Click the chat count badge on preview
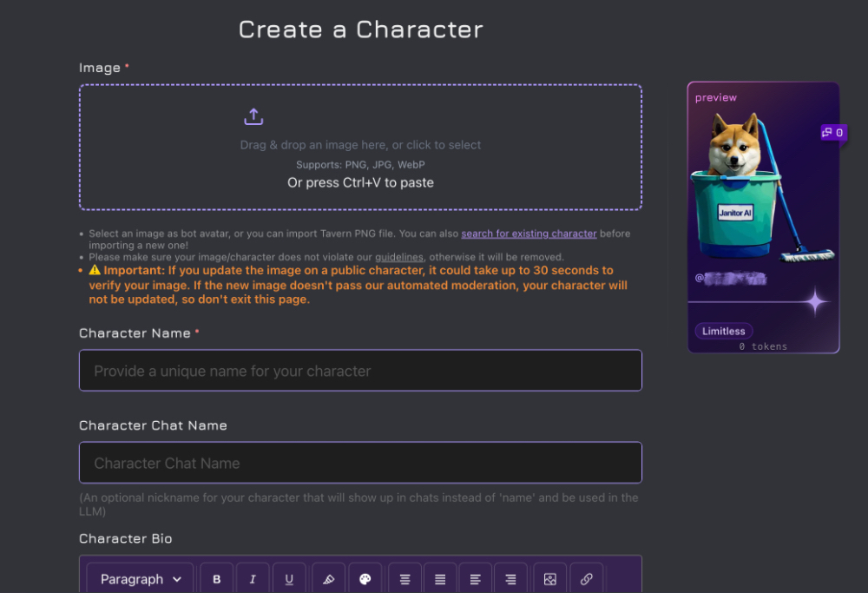The image size is (868, 593). coord(833,133)
